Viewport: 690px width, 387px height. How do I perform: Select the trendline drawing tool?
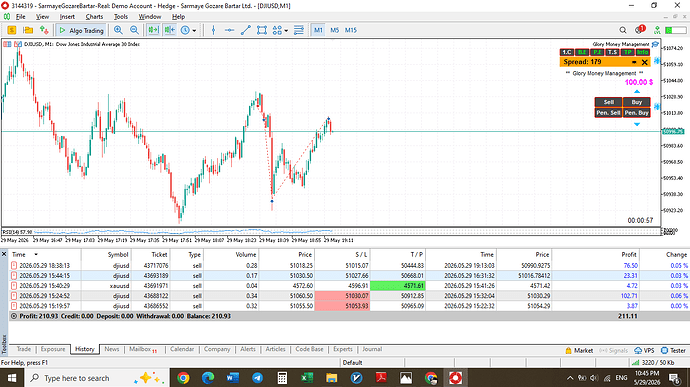(246, 30)
